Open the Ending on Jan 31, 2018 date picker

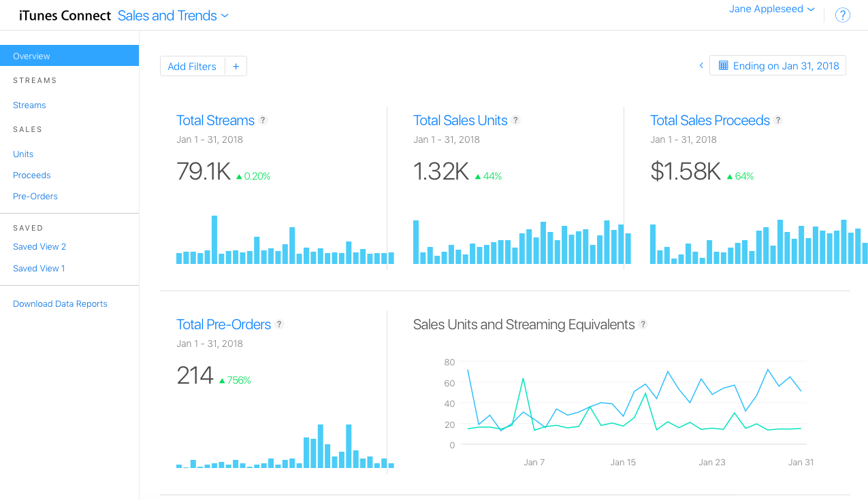tap(778, 65)
